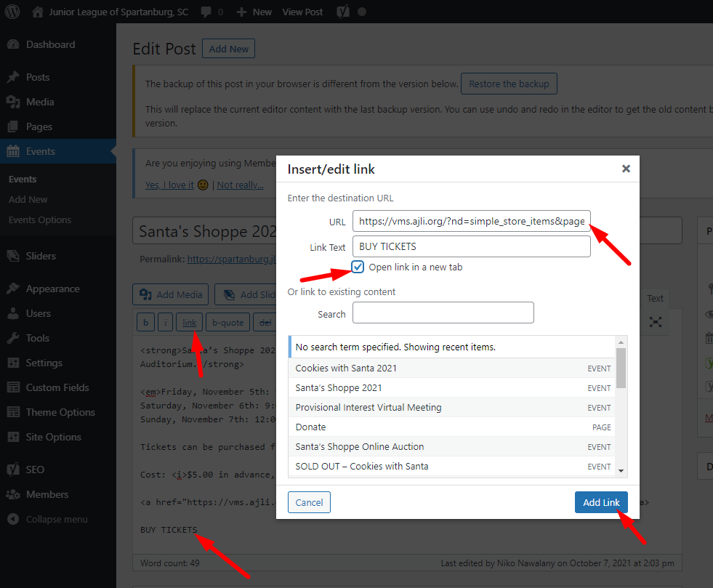Screen dimensions: 713x588
Task: Click the link results scrollbar thumb
Action: [x=621, y=368]
